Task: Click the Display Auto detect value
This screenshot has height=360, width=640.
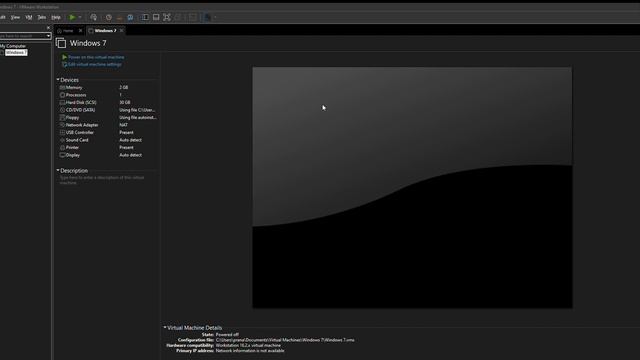Action: pos(131,155)
